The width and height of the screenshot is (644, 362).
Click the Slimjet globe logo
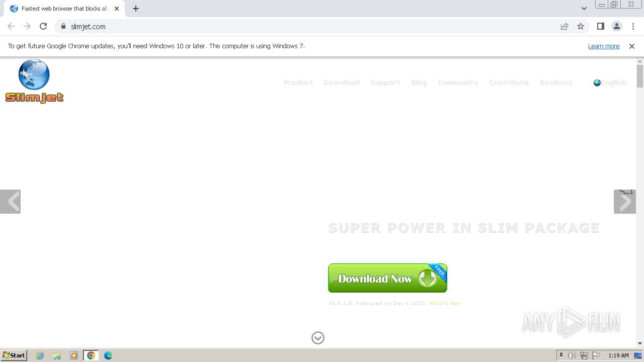[34, 81]
